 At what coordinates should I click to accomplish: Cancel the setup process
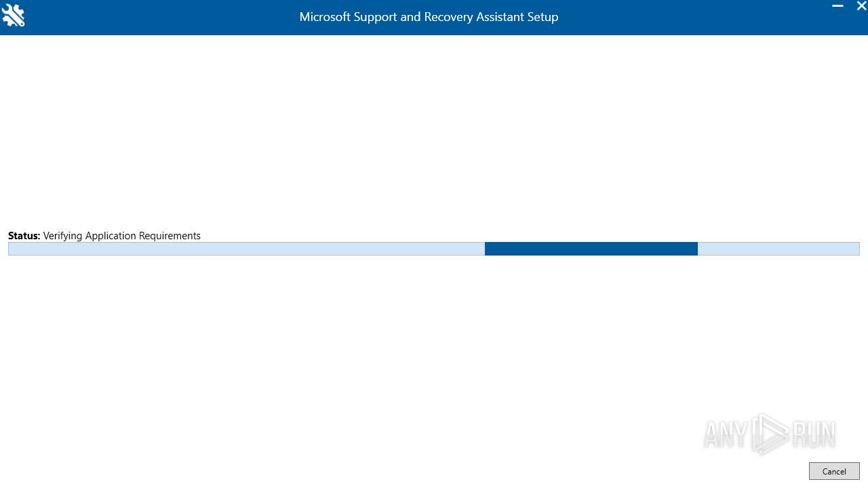point(834,471)
